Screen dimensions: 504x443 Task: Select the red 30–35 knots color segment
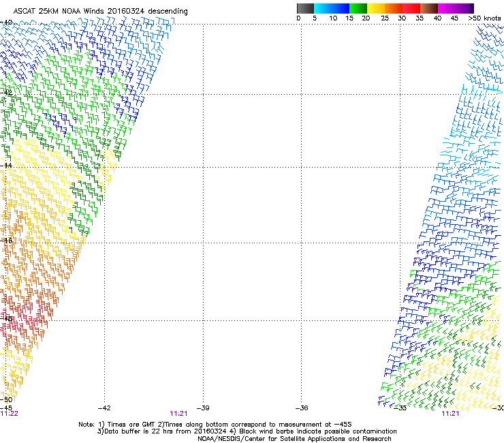(x=411, y=8)
